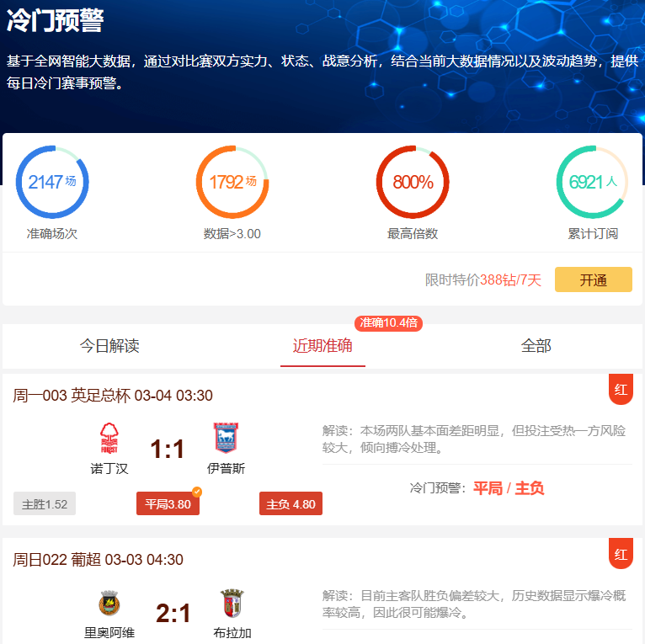The width and height of the screenshot is (645, 644).
Task: Click the 准确10.4倍 badge above tab
Action: [388, 322]
